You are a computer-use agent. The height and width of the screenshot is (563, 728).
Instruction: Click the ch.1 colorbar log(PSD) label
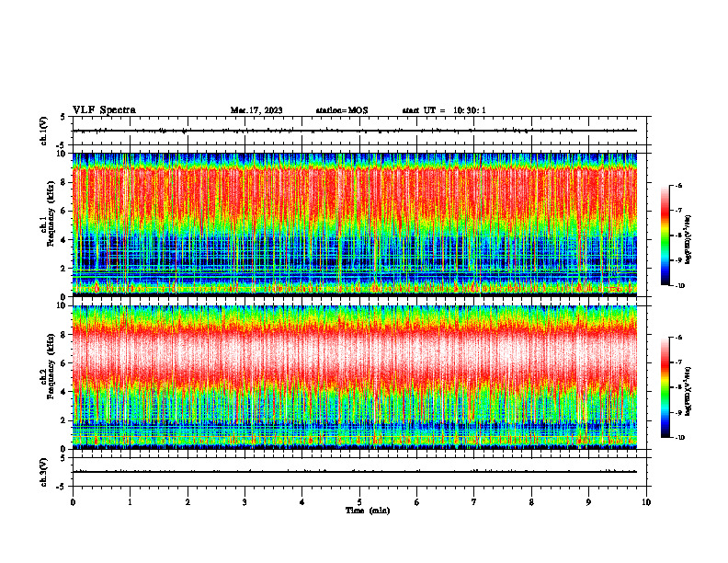[x=688, y=240]
